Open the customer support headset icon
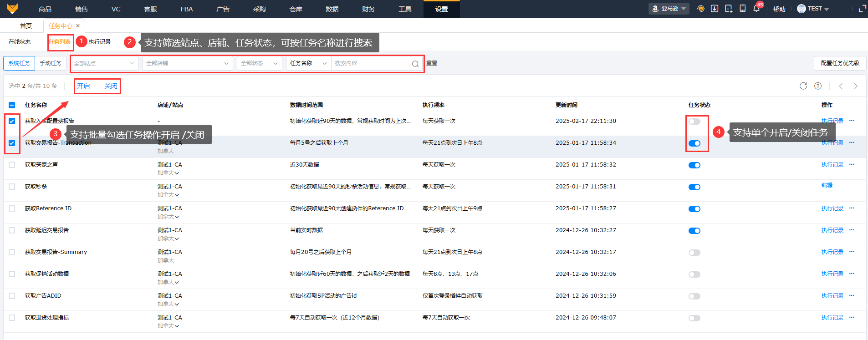This screenshot has width=868, height=340. click(701, 9)
